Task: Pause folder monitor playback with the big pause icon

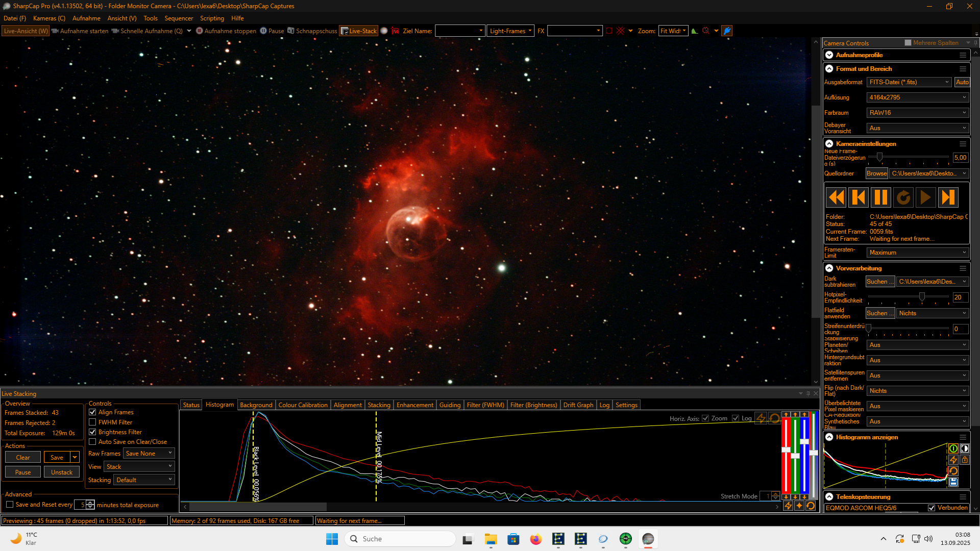Action: [x=881, y=197]
